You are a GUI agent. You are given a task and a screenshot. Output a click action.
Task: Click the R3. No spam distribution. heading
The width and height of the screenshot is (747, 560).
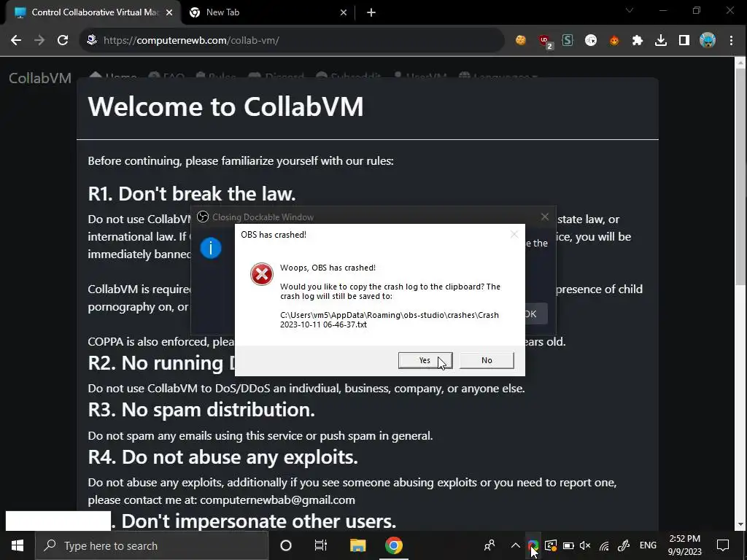(x=201, y=410)
